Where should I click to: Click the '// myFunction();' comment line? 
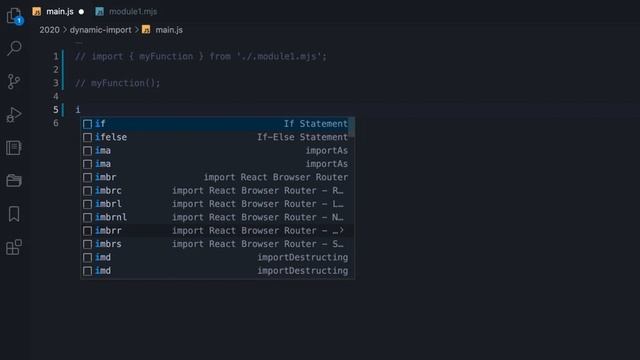pos(118,83)
